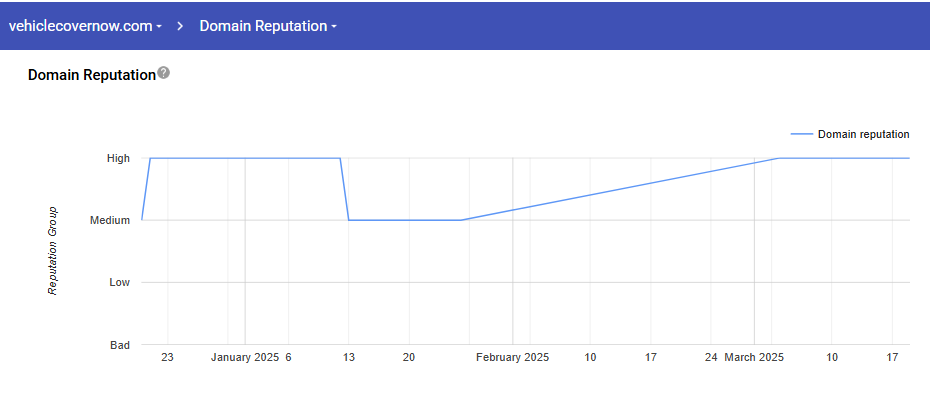The width and height of the screenshot is (930, 404).
Task: Click the "High" y-axis label
Action: click(118, 158)
